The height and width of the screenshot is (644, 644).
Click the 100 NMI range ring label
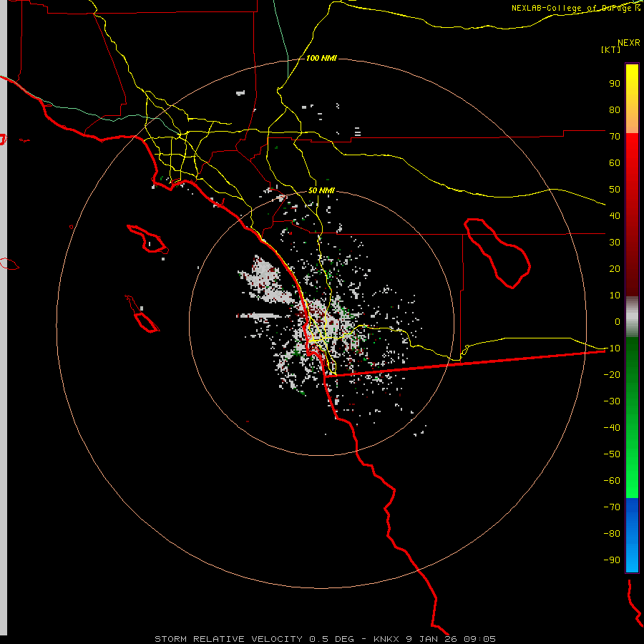pyautogui.click(x=321, y=58)
